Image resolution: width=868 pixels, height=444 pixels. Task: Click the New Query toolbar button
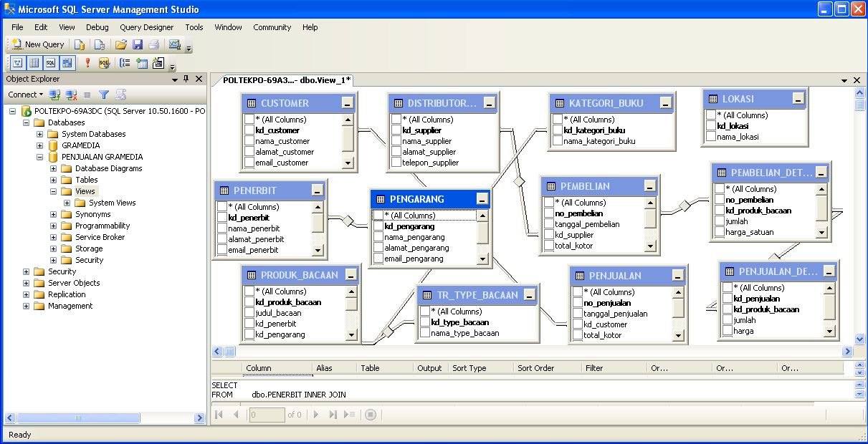[x=38, y=44]
